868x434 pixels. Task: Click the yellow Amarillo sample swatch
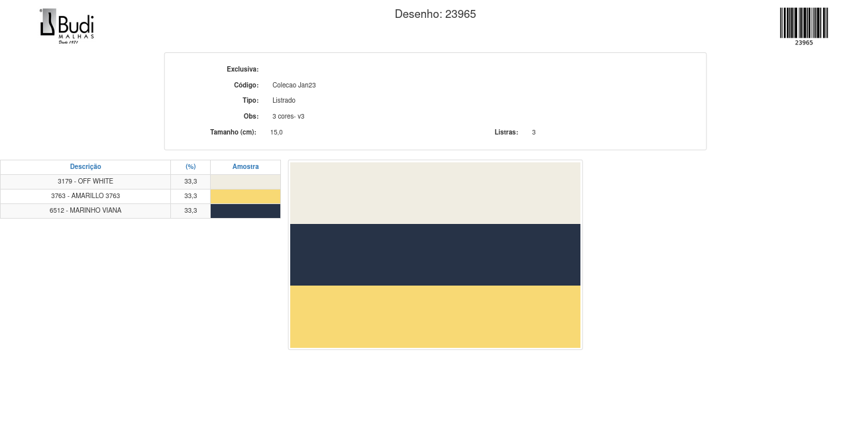[245, 196]
